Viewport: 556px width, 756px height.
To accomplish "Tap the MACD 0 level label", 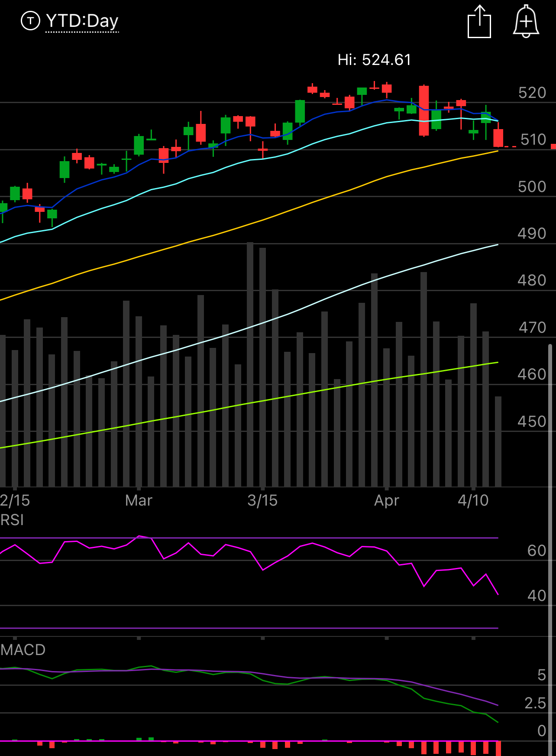I will tap(542, 731).
